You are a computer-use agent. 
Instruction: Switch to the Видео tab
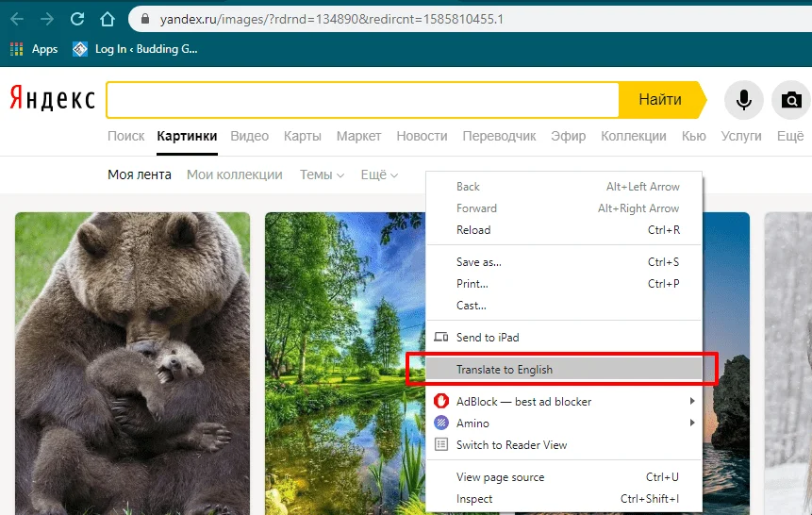point(249,136)
